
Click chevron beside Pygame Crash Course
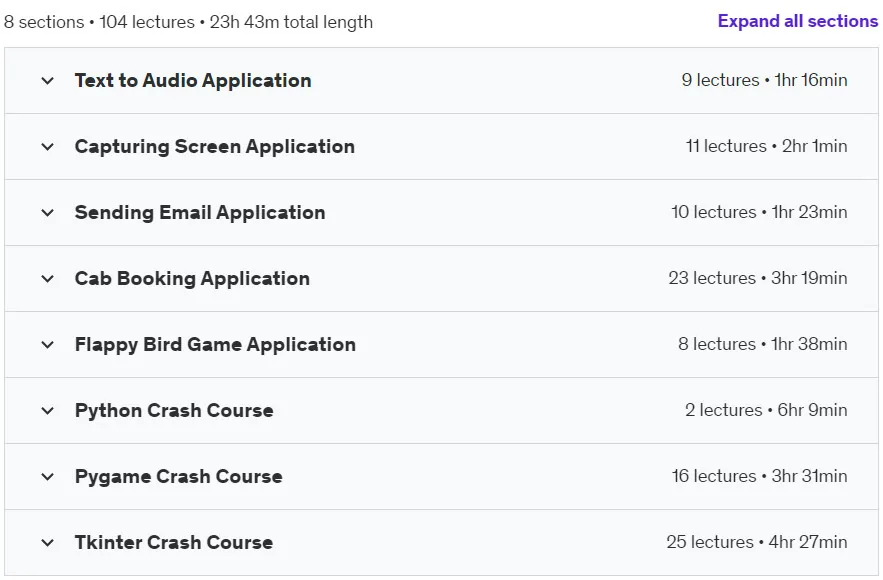48,477
